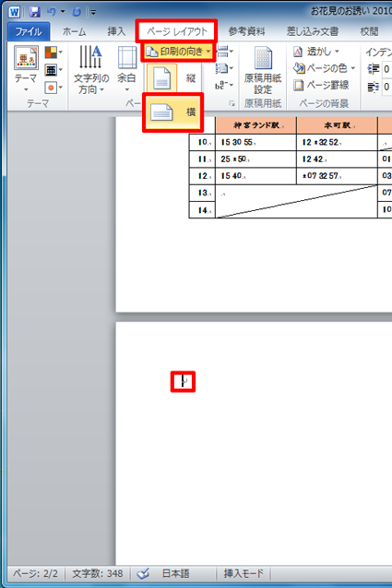The width and height of the screenshot is (392, 588).
Task: Open the 文字列の方向 text direction dropdown
Action: point(91,69)
